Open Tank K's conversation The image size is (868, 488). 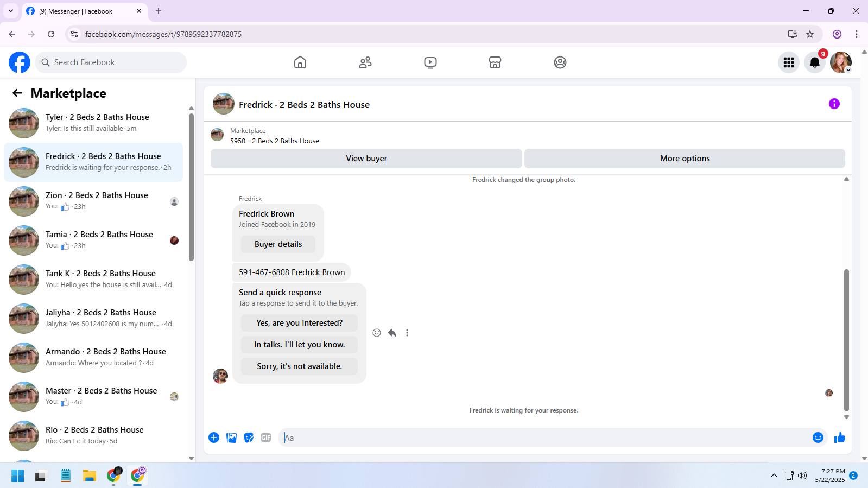[x=93, y=280]
